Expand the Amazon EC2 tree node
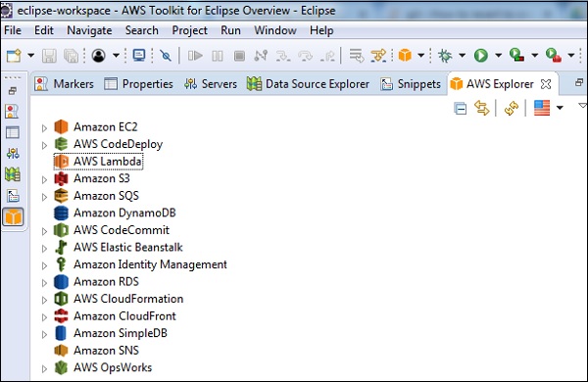This screenshot has width=588, height=382. [44, 128]
